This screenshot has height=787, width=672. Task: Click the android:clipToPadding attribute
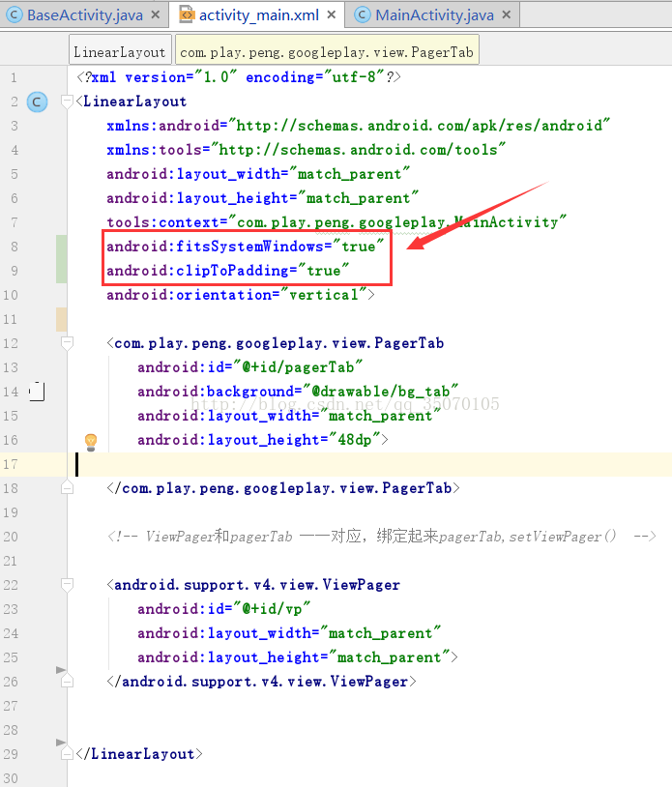(x=227, y=271)
